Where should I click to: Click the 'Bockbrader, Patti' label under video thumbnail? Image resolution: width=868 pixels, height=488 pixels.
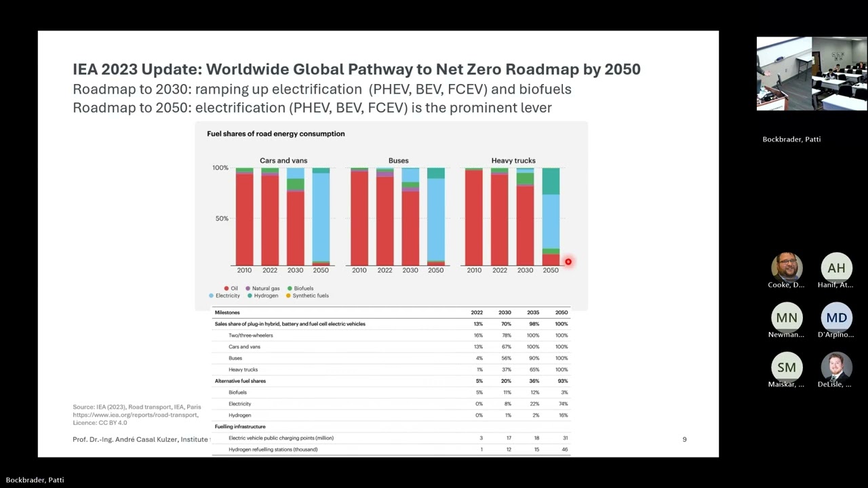pyautogui.click(x=791, y=139)
